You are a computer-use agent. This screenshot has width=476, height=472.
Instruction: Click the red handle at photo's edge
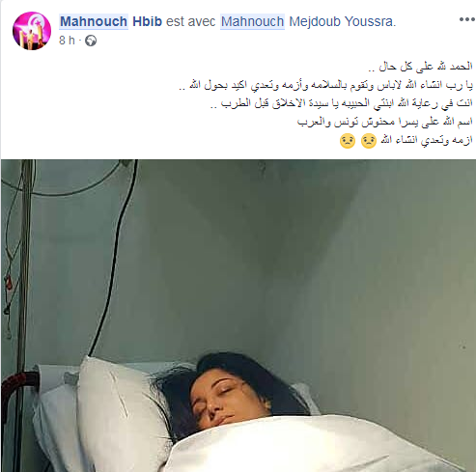(16, 391)
